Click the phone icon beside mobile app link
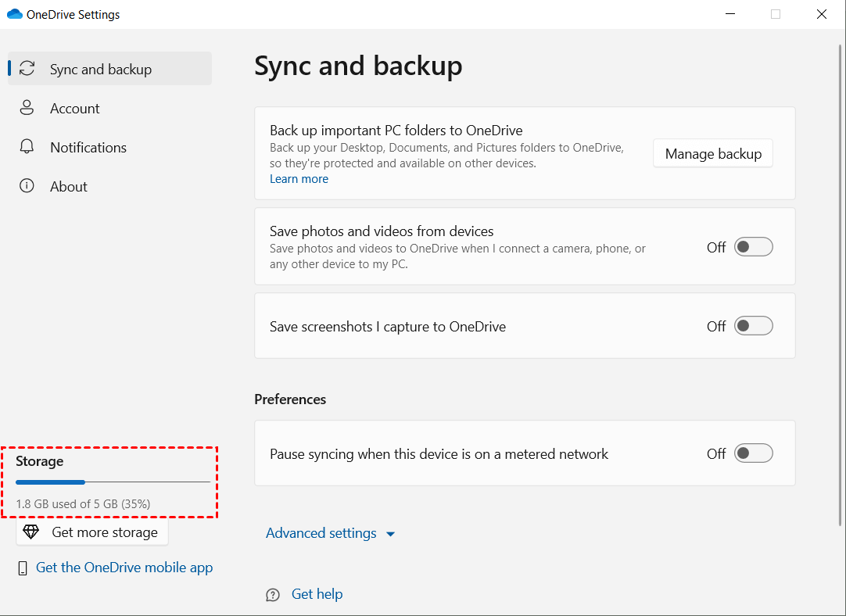Screen dimensions: 846x616 (x=23, y=568)
